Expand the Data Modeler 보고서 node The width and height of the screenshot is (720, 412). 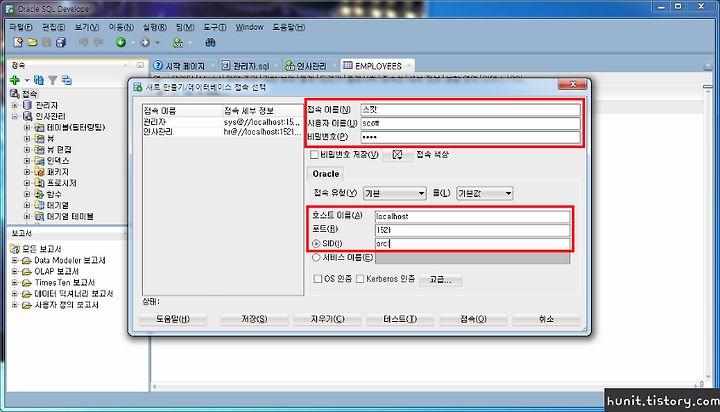(15, 260)
